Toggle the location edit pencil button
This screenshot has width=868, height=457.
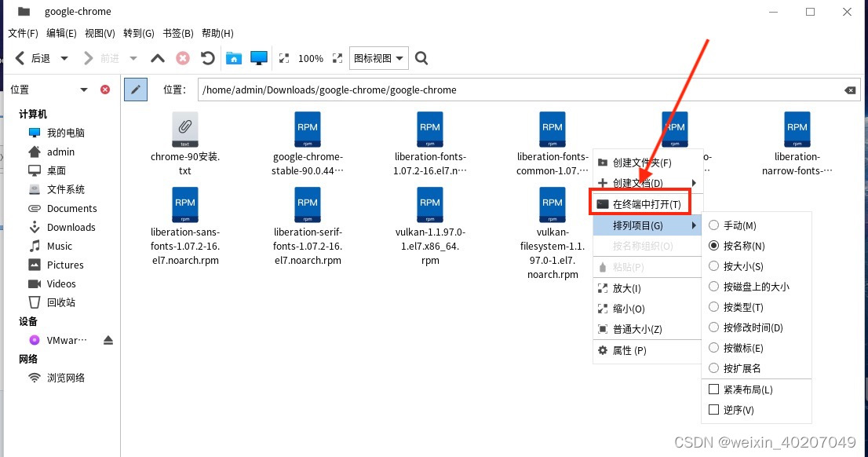click(136, 90)
